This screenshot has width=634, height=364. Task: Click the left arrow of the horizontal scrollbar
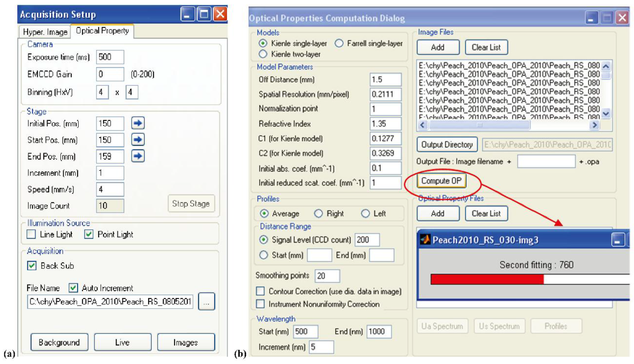pos(423,125)
